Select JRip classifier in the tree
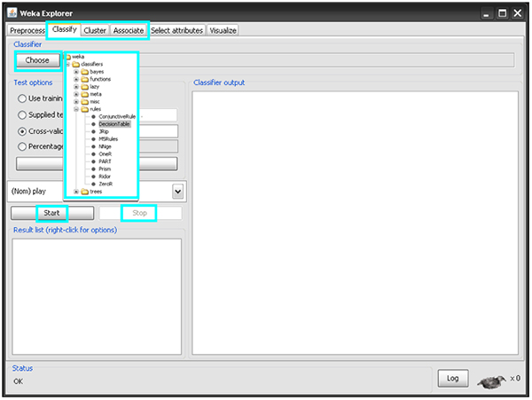Screen dimensions: 532x400 (x=104, y=131)
